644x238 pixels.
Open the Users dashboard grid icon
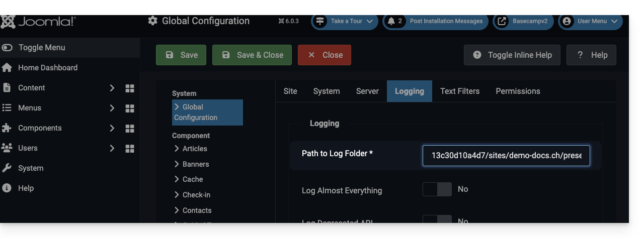pyautogui.click(x=130, y=149)
